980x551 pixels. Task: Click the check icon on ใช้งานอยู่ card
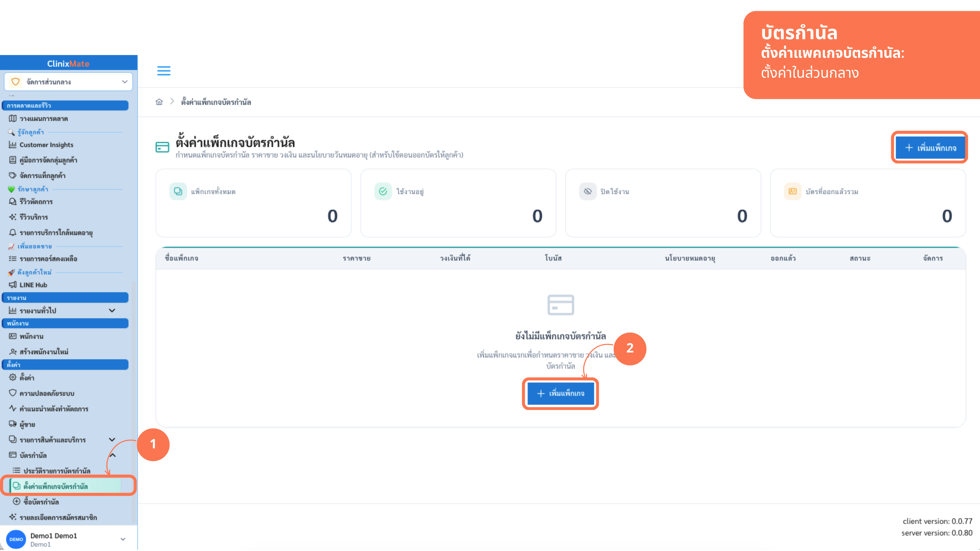pos(383,191)
